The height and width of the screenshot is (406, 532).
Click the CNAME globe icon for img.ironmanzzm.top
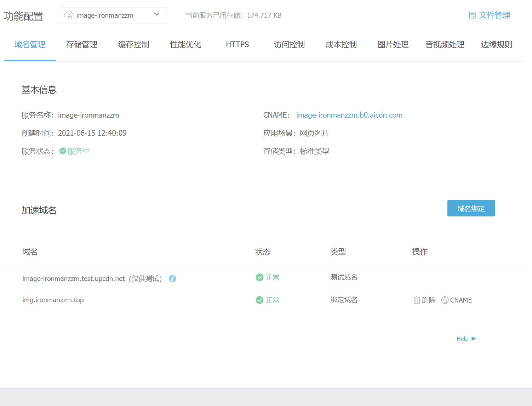[x=445, y=300]
